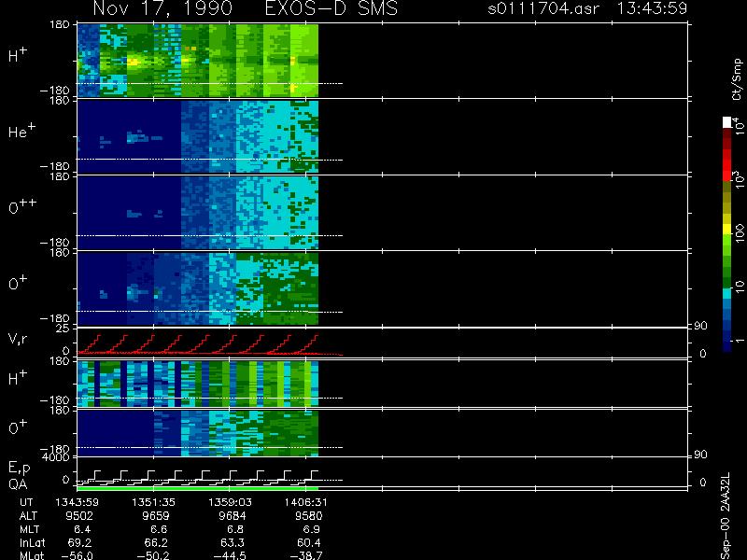
Task: Click altitude value '9502'
Action: pyautogui.click(x=79, y=516)
